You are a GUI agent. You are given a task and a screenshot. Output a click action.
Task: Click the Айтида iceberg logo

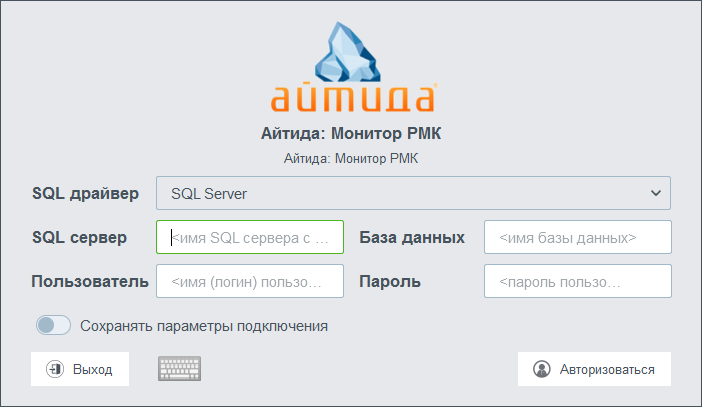click(352, 67)
